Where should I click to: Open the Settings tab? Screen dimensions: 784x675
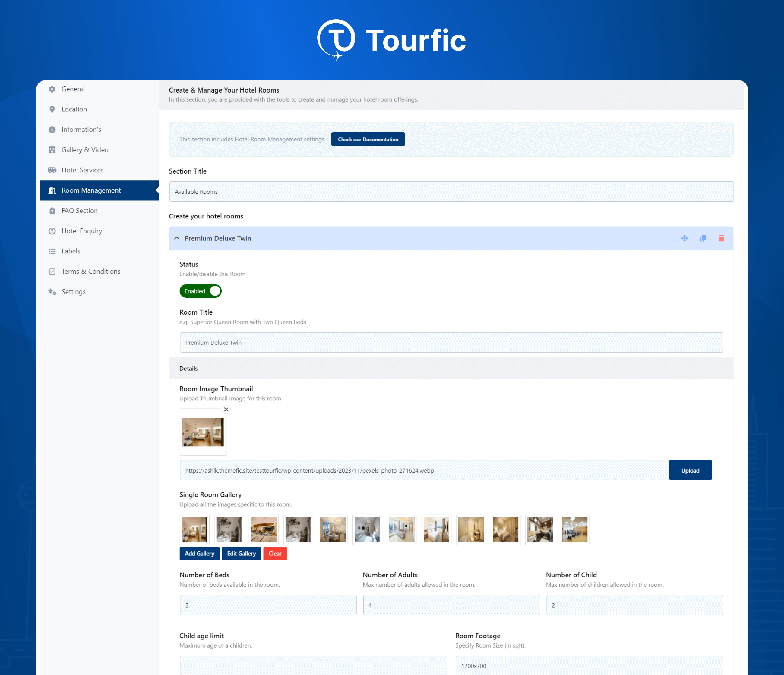coord(99,292)
